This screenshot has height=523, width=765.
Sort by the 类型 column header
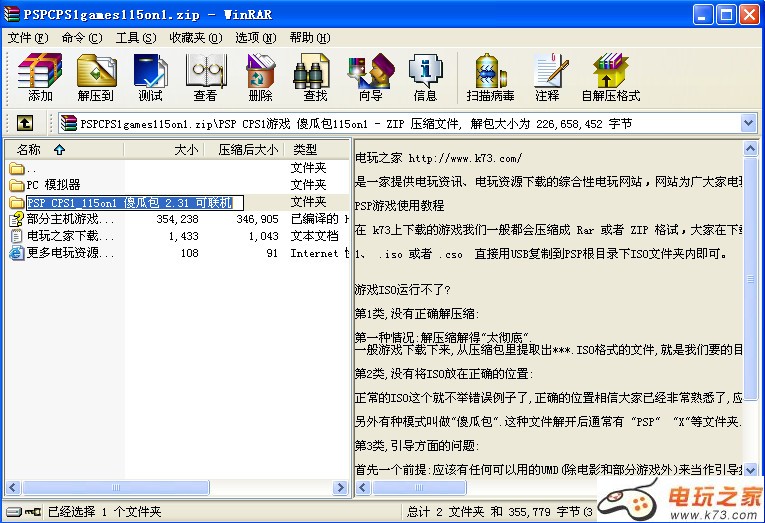317,149
